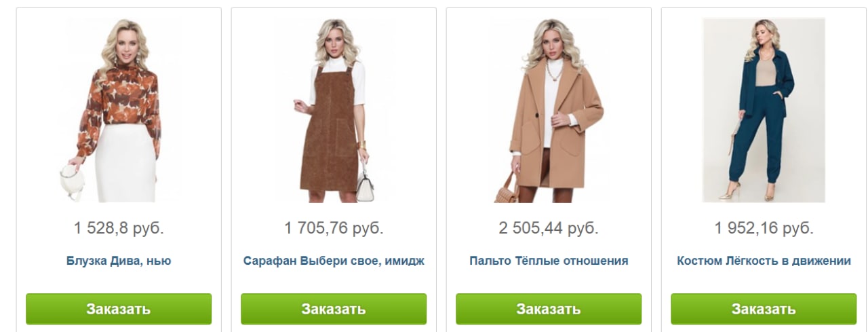Follow the 'Пальто Тёплые отношения' link
This screenshot has width=868, height=332.
(549, 261)
